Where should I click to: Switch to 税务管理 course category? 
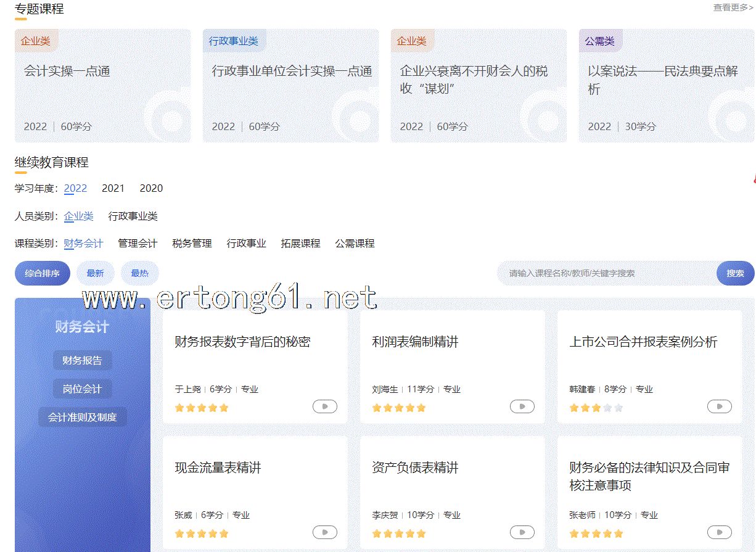192,243
